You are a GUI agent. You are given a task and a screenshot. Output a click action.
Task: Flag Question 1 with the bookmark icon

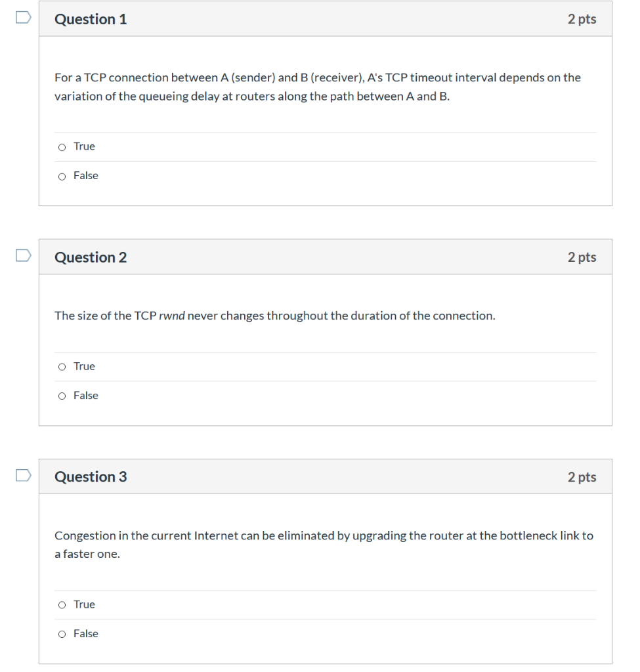[22, 18]
